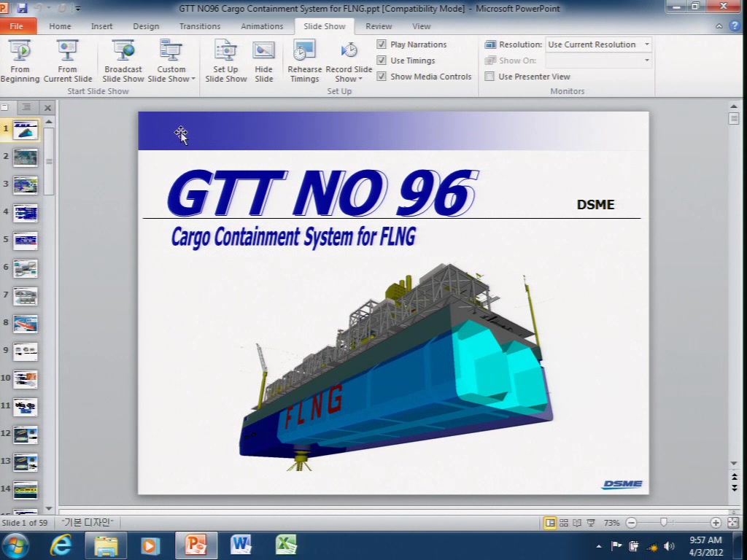Screen dimensions: 747x560
Task: Zoom in with plus button
Action: click(x=715, y=523)
